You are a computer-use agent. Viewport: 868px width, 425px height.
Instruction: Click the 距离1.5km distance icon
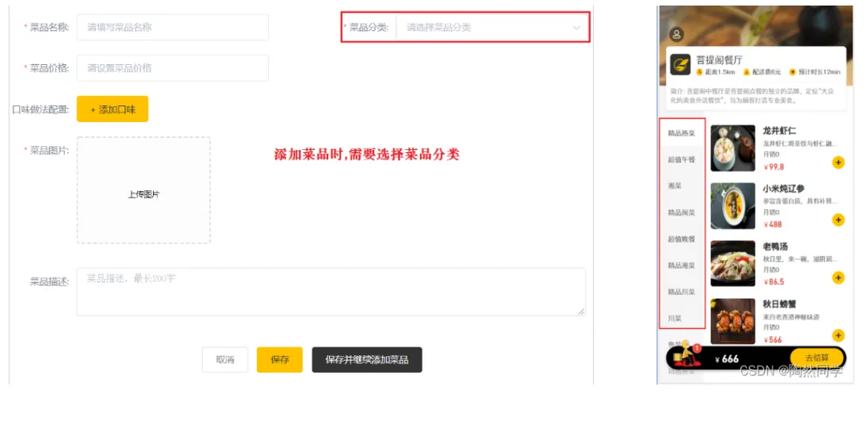(699, 72)
